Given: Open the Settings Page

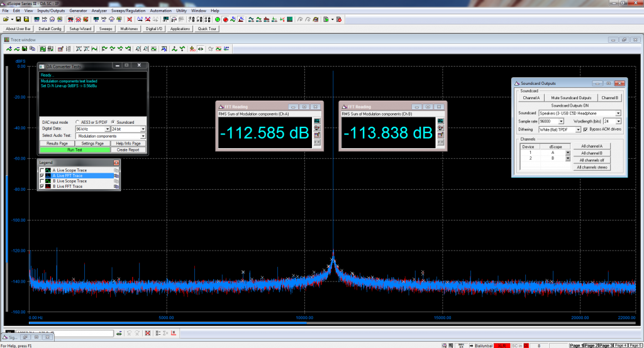Looking at the screenshot, I should [92, 143].
